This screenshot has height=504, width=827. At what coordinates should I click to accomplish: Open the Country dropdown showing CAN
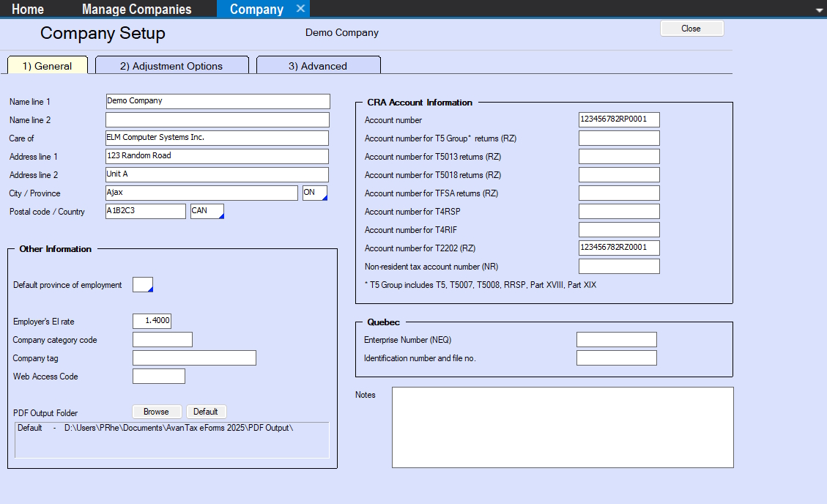coord(207,212)
